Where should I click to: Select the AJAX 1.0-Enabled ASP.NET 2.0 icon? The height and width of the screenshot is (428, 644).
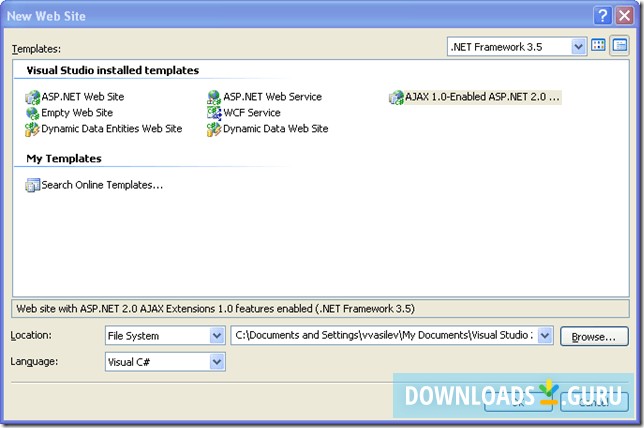[x=396, y=97]
